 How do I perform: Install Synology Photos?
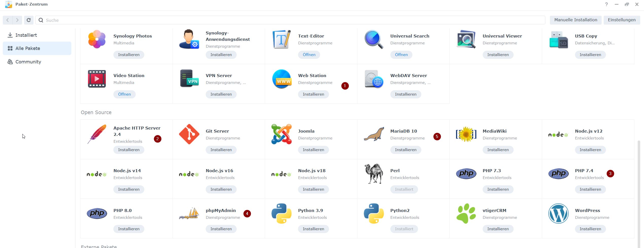tap(129, 55)
